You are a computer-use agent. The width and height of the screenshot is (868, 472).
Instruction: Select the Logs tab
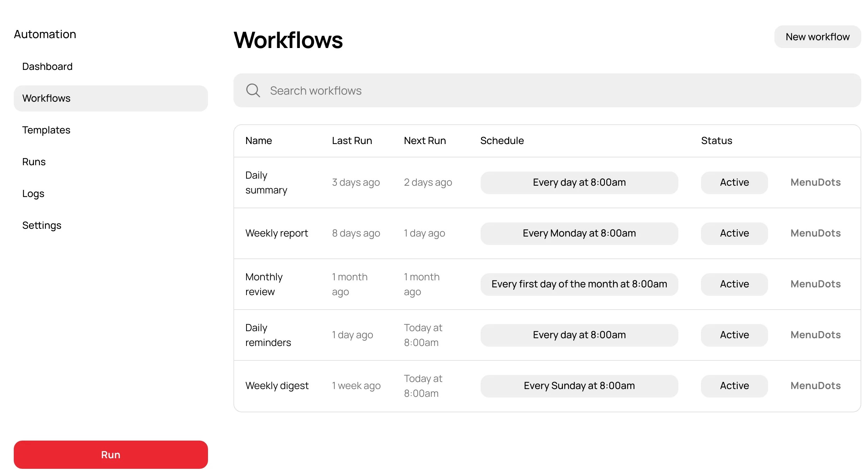[33, 193]
